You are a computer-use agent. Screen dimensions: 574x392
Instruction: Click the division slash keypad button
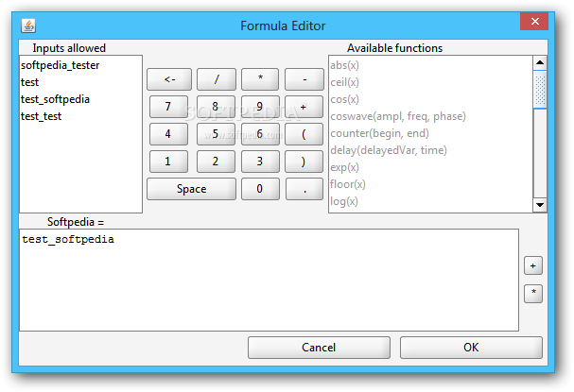217,79
